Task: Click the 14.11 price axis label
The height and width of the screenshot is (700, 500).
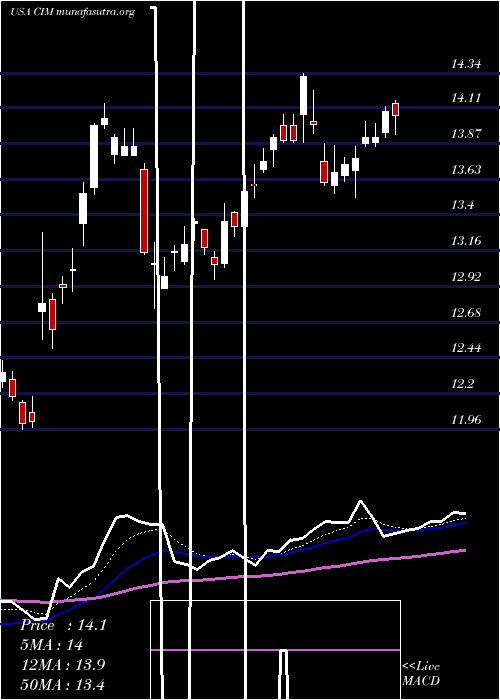Action: click(466, 98)
